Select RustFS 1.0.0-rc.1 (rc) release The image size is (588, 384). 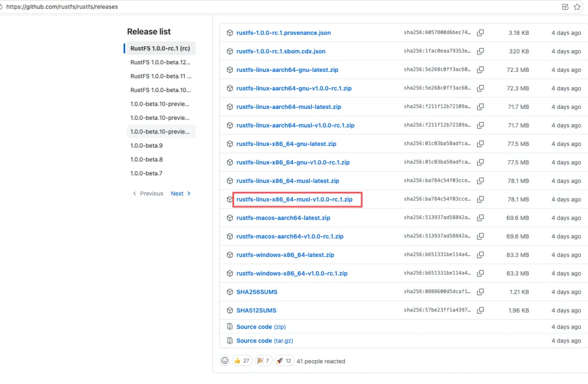tap(160, 48)
